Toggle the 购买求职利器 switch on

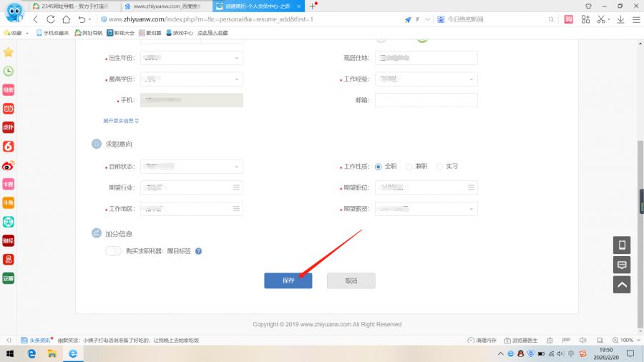(x=113, y=251)
